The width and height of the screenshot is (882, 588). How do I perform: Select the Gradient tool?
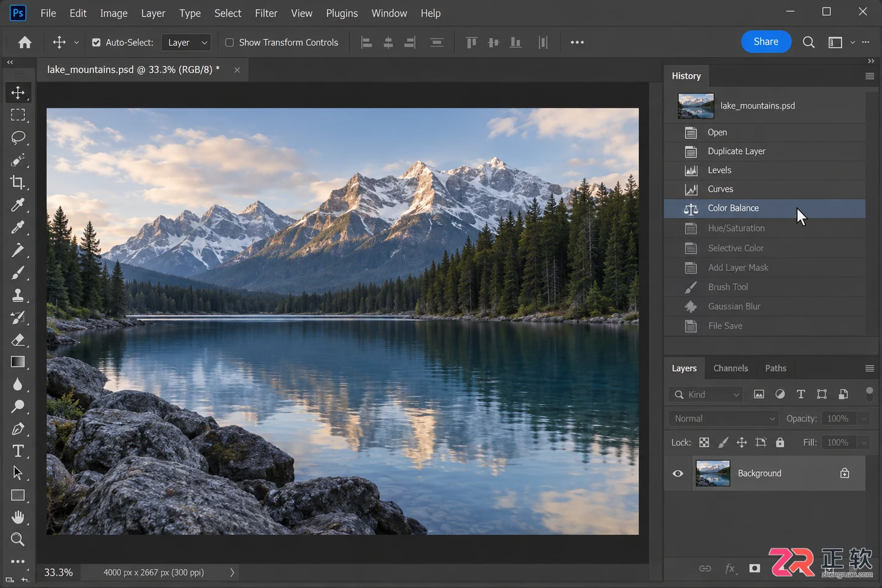pyautogui.click(x=18, y=361)
